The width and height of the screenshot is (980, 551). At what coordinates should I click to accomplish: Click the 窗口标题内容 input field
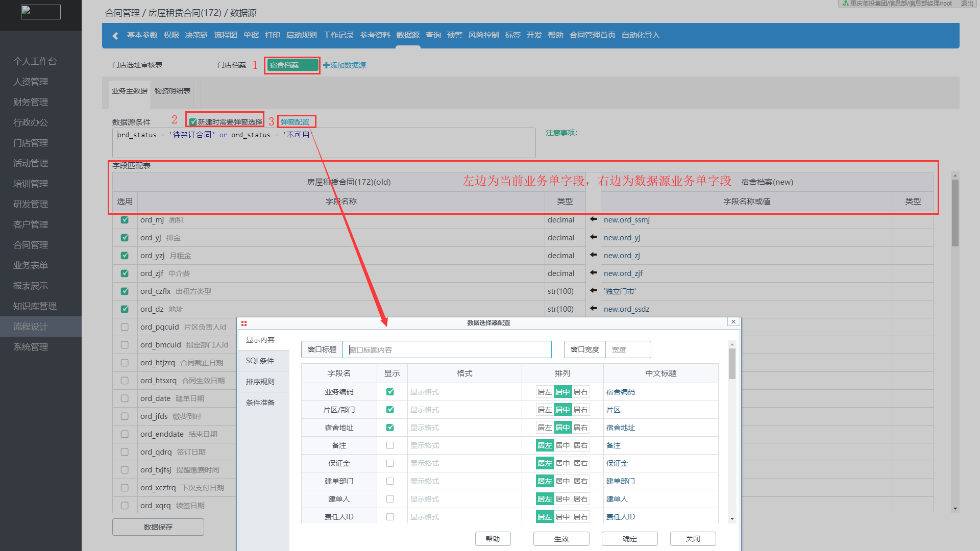click(x=447, y=349)
